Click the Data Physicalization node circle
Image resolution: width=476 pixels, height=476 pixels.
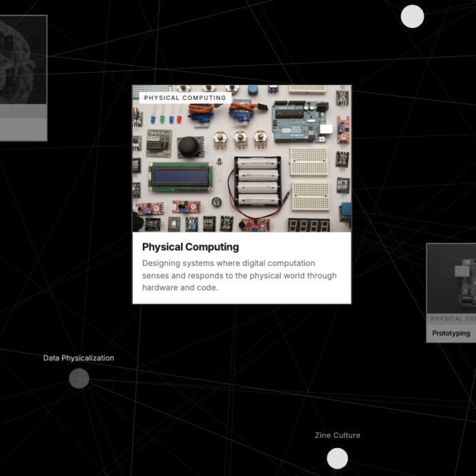click(79, 378)
